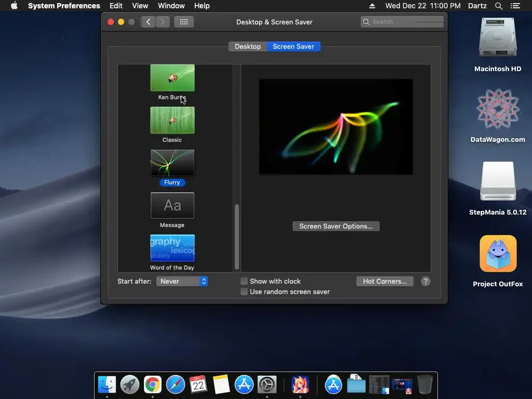Click the date and time in menu bar
The height and width of the screenshot is (399, 532).
423,6
